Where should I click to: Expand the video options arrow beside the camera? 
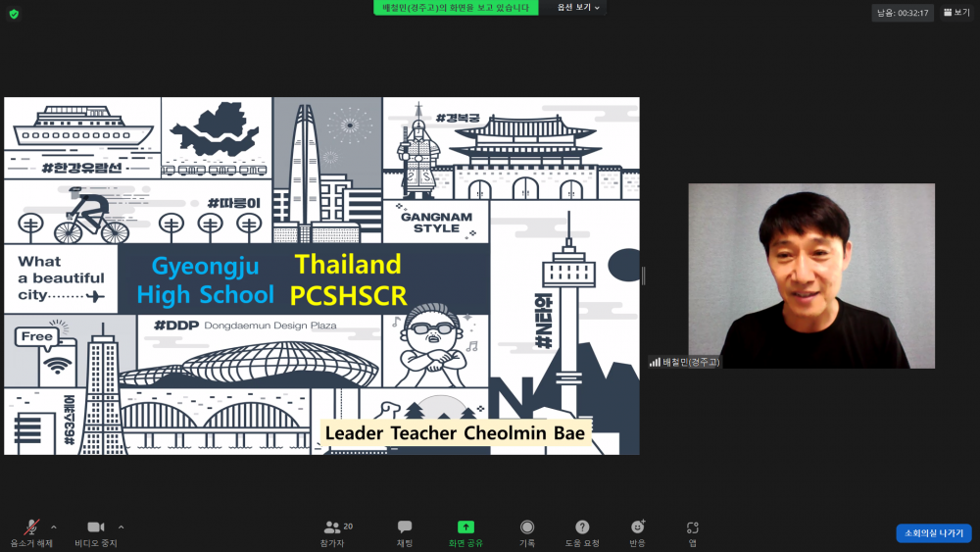[x=122, y=527]
